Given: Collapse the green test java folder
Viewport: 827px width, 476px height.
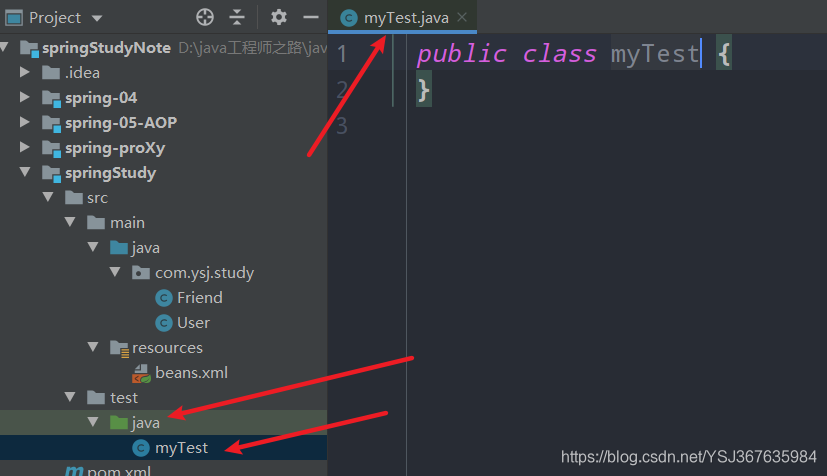Looking at the screenshot, I should point(93,422).
